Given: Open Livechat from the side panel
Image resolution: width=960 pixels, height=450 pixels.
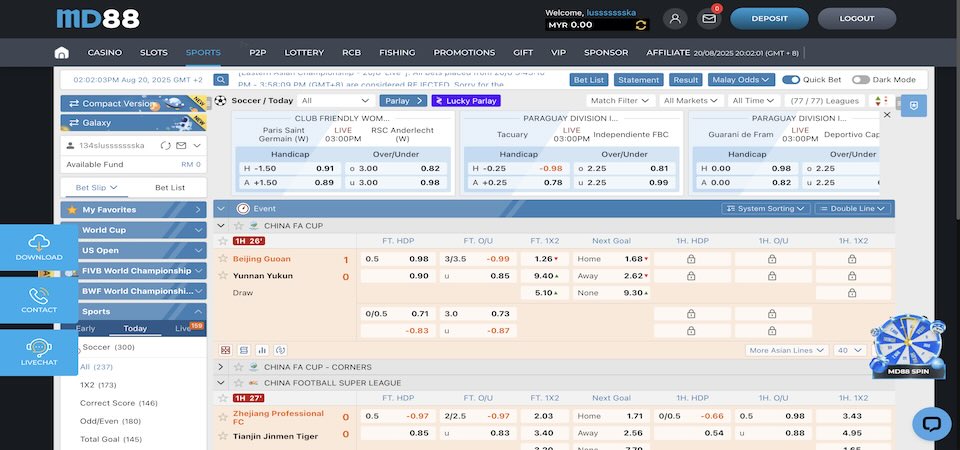Looking at the screenshot, I should coord(39,353).
